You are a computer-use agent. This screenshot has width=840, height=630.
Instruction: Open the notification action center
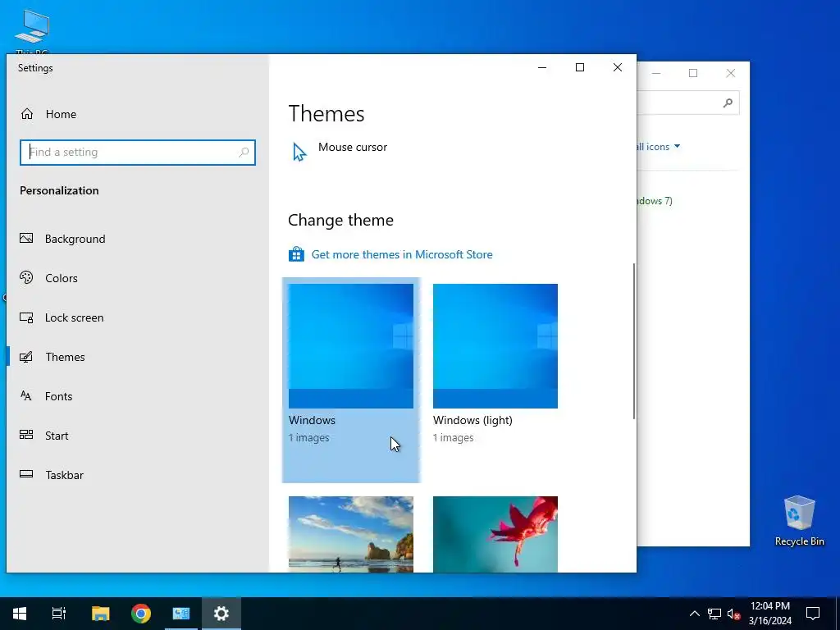click(x=813, y=614)
